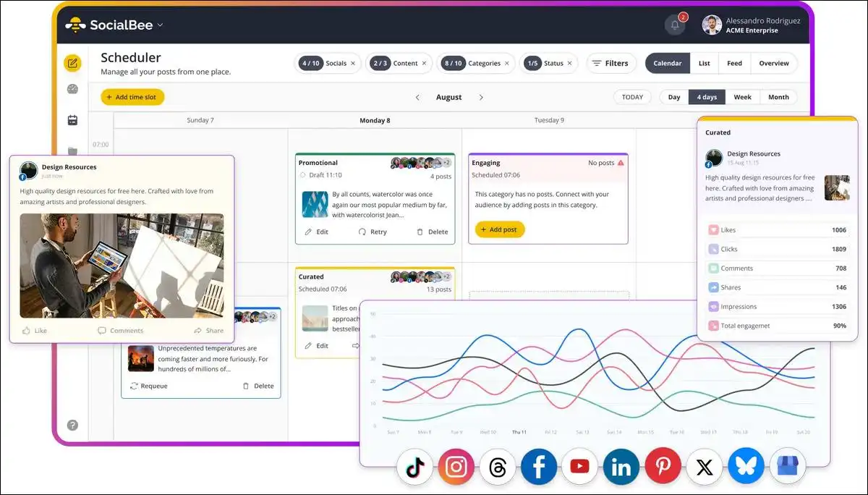Open the Filters button

click(611, 64)
